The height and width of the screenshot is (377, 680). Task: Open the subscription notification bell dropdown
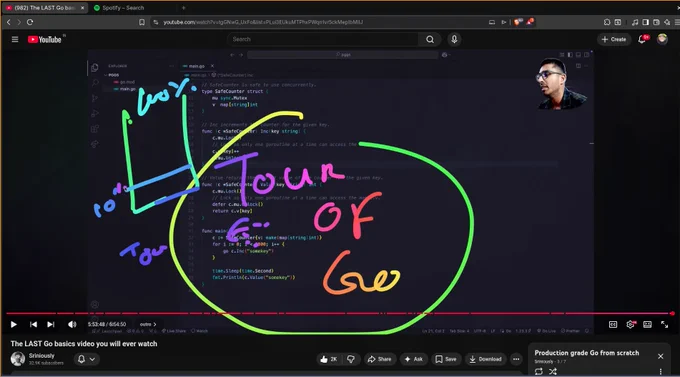[86, 359]
